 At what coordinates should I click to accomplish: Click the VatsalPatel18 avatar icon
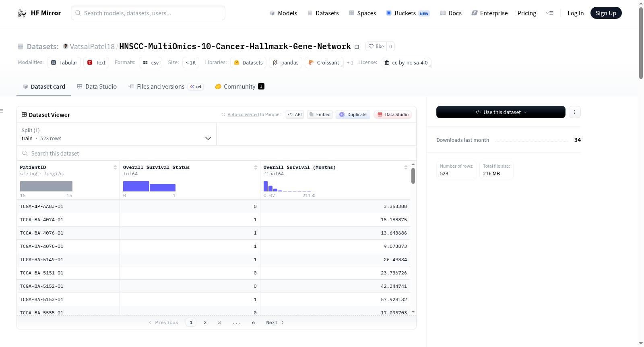(x=66, y=46)
